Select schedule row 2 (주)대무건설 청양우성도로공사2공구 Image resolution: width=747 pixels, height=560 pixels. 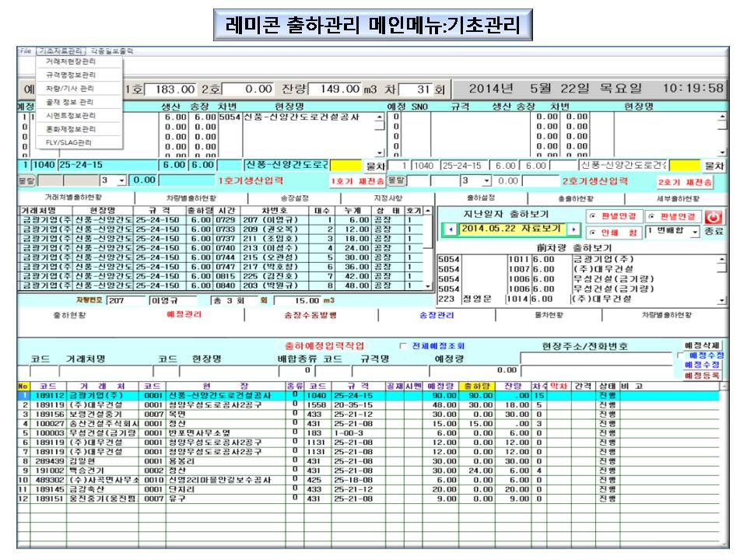coord(368,404)
